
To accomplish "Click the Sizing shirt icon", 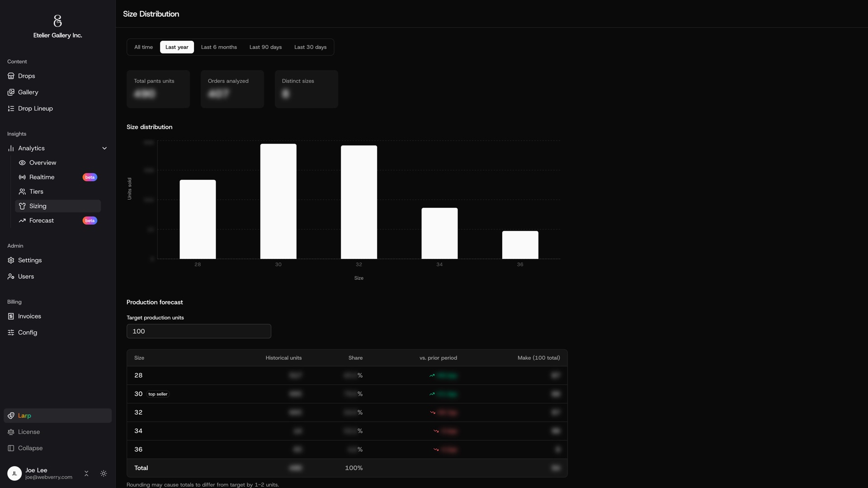I will click(x=22, y=206).
